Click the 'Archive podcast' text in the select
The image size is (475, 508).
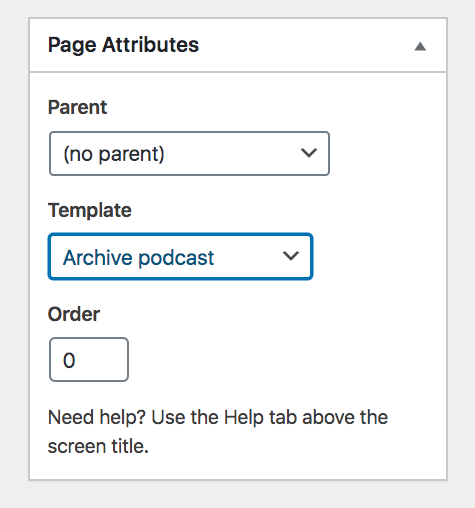[138, 258]
